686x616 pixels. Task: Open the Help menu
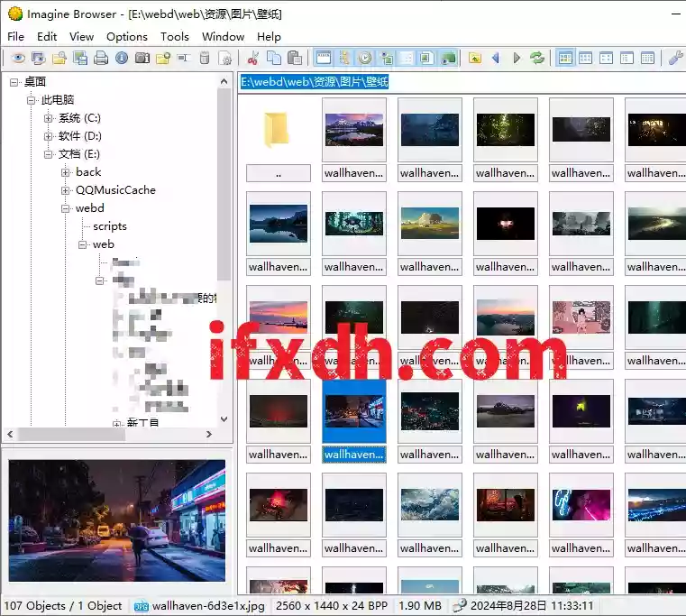(269, 36)
